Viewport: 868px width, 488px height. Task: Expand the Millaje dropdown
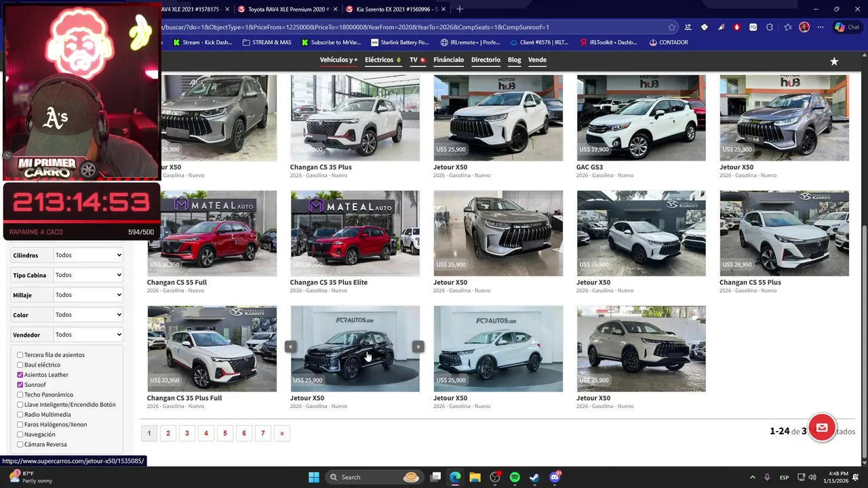click(x=88, y=295)
